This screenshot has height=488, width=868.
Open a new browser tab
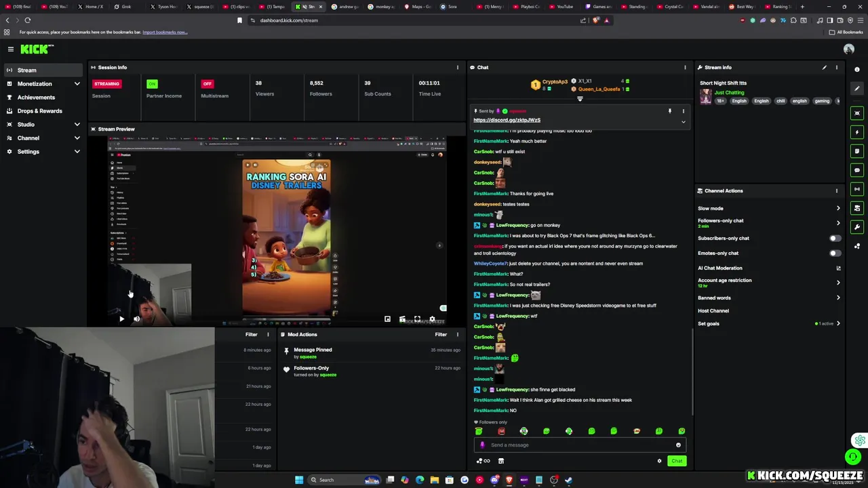802,7
